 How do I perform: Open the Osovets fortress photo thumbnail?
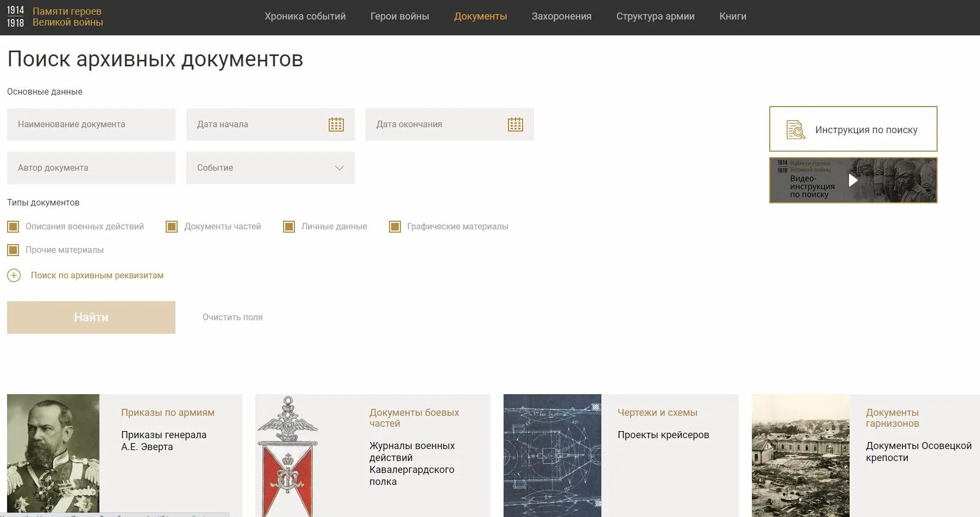[801, 455]
